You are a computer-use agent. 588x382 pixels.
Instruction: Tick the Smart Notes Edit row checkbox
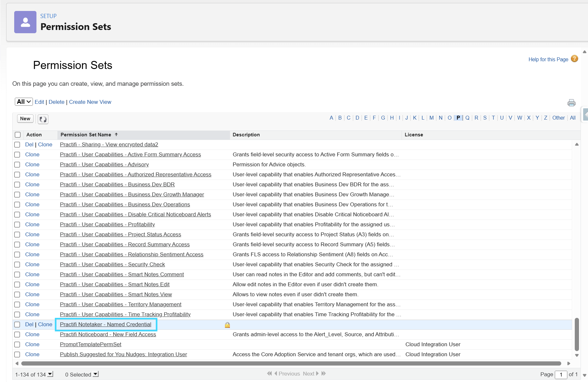[x=17, y=285]
